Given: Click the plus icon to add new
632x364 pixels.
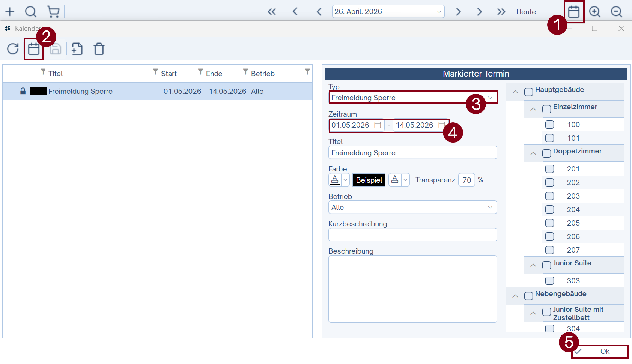Looking at the screenshot, I should [10, 12].
